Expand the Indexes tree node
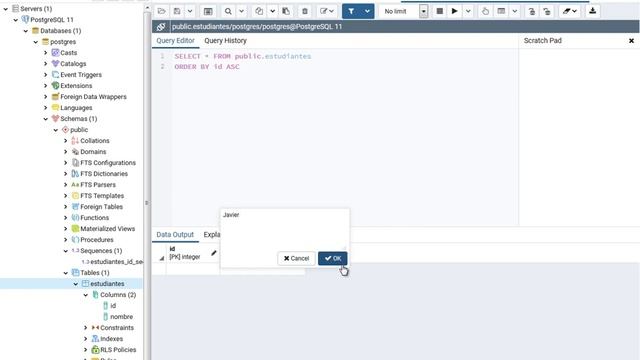 86,339
